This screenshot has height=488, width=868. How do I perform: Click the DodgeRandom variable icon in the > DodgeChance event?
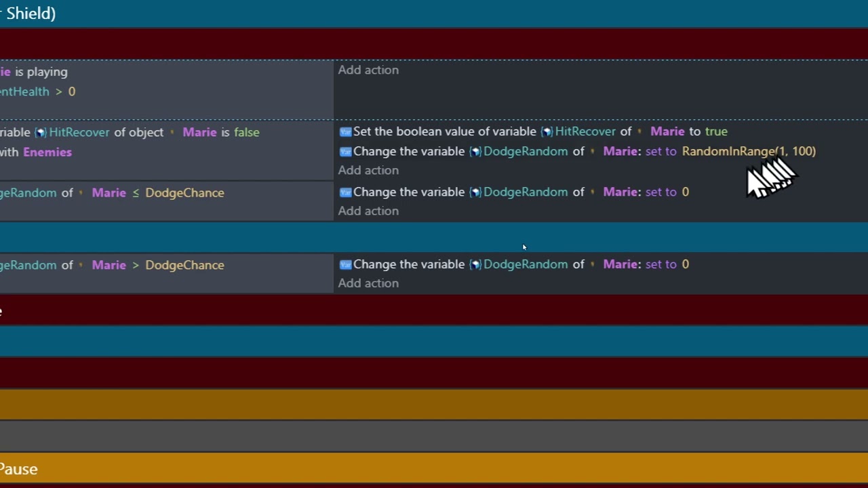[475, 264]
